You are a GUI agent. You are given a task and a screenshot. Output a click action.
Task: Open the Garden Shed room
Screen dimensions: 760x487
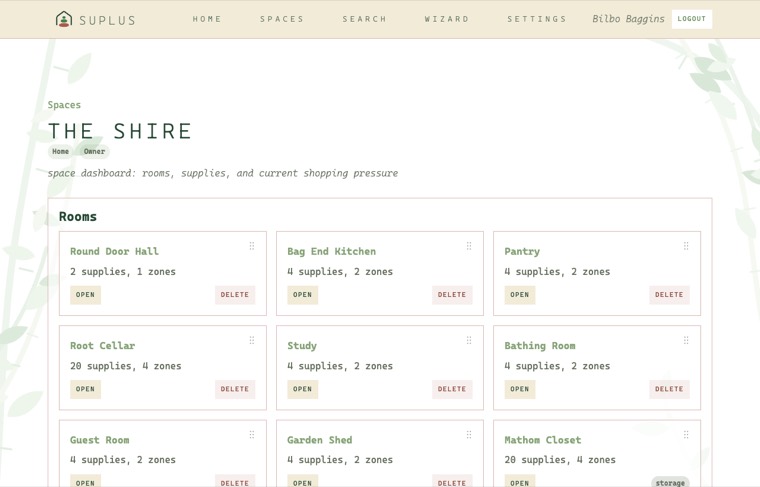pos(302,481)
